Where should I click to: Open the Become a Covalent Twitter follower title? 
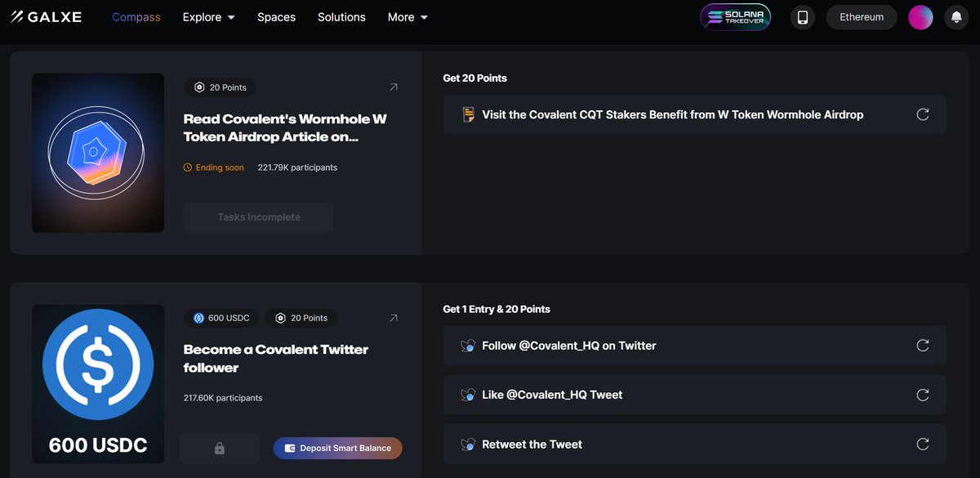pos(276,359)
